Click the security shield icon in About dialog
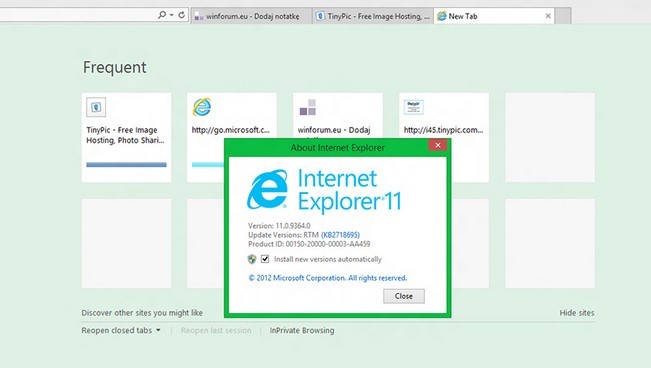Screen dimensions: 651x368 click(252, 259)
